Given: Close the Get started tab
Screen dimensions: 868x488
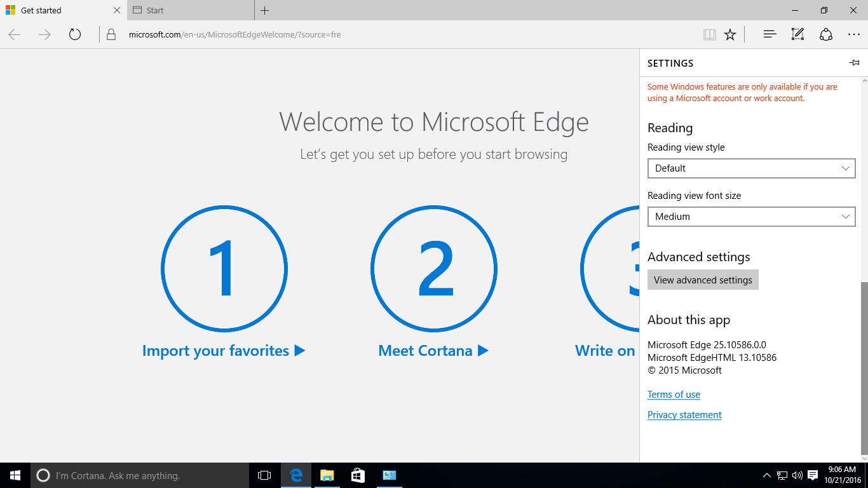Looking at the screenshot, I should pyautogui.click(x=116, y=10).
